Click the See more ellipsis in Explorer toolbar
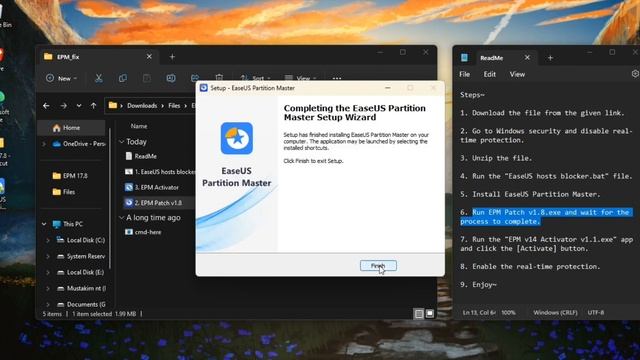This screenshot has height=360, width=640. point(337,78)
